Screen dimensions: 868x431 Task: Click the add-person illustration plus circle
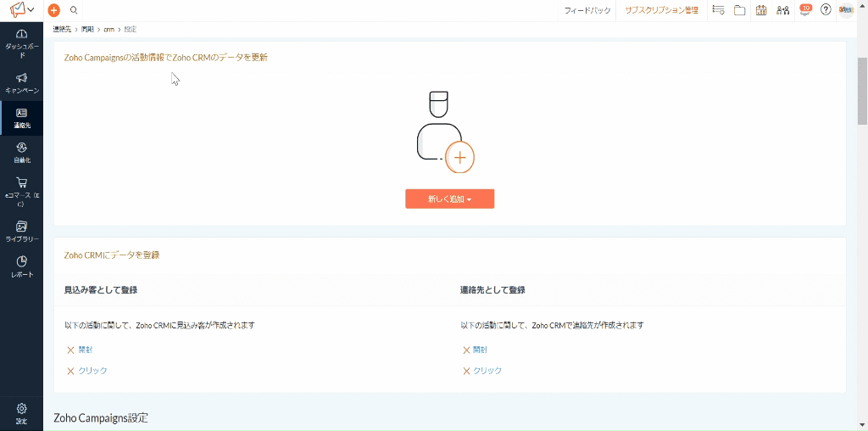[459, 157]
